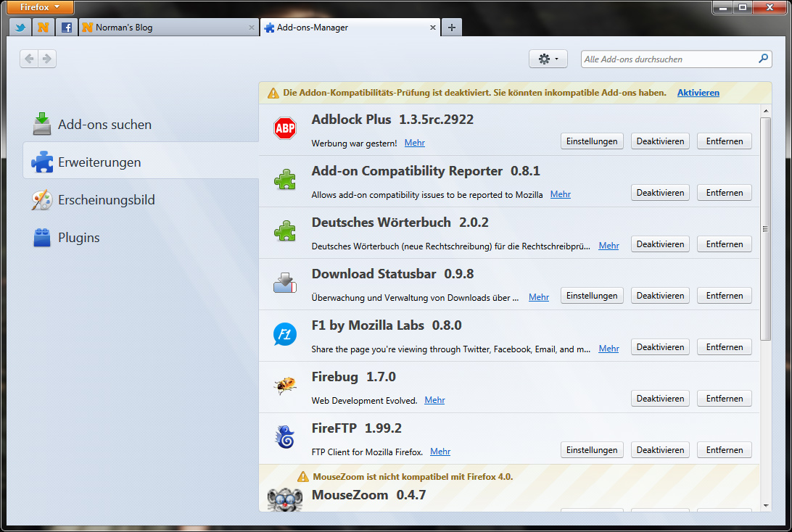The image size is (792, 532).
Task: Click the scrollbar down arrow
Action: coord(766,505)
